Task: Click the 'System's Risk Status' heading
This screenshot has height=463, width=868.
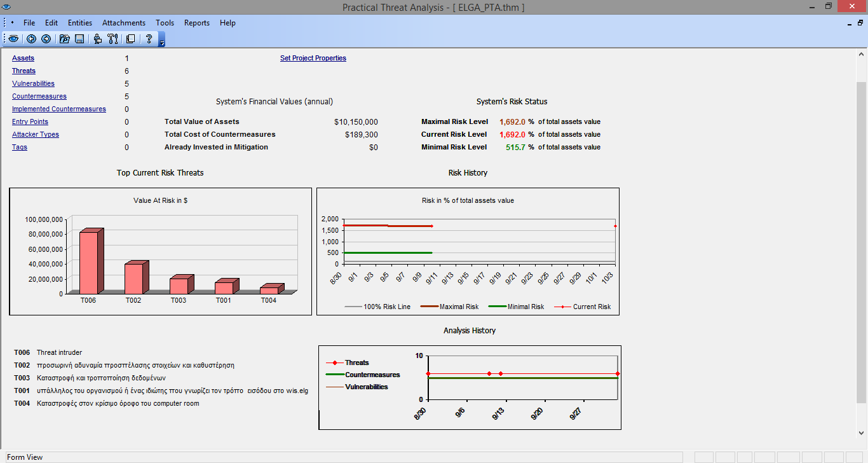Action: (512, 101)
